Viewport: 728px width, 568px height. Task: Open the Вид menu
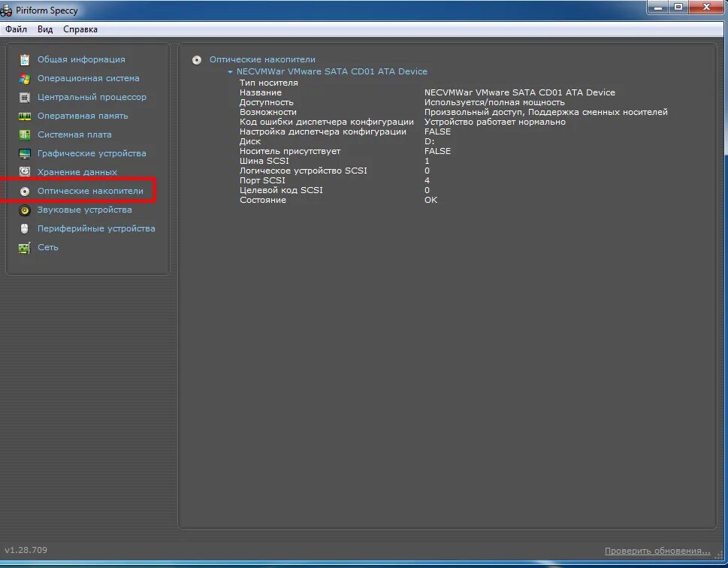point(45,29)
